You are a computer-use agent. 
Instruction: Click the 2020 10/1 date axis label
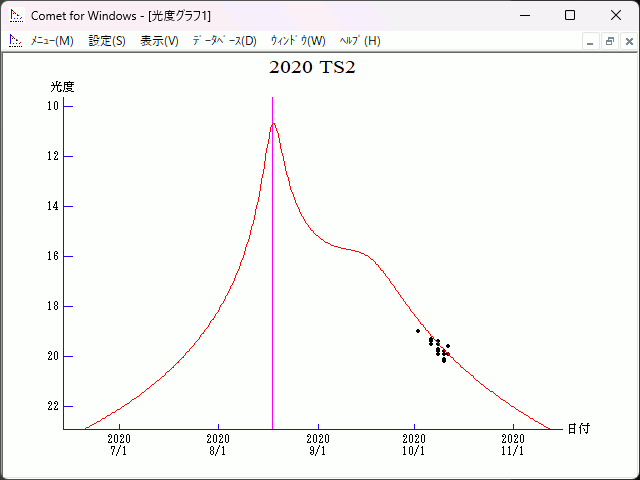point(414,444)
